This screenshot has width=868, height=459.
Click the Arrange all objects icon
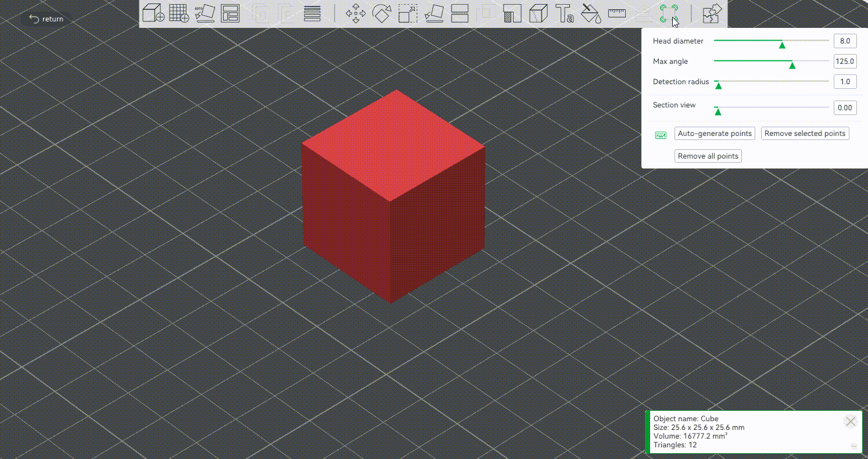(x=230, y=13)
